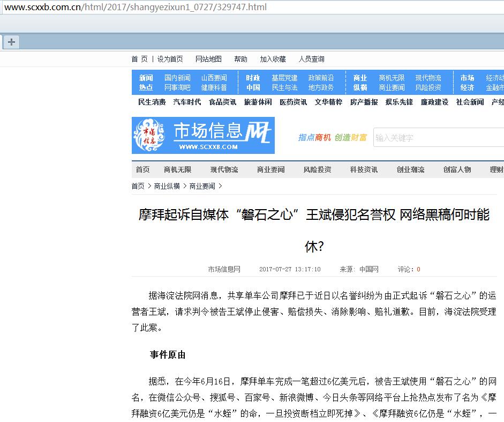Switch to 商机无限 tab in the grey category bar
Viewport: 504px width, 422px height.
(x=177, y=169)
